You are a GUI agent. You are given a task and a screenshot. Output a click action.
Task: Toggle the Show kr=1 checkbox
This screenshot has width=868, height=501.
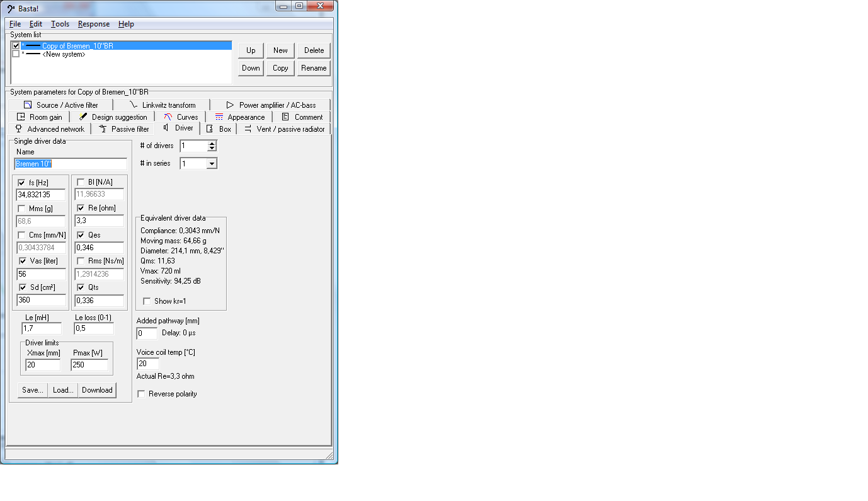pos(147,301)
